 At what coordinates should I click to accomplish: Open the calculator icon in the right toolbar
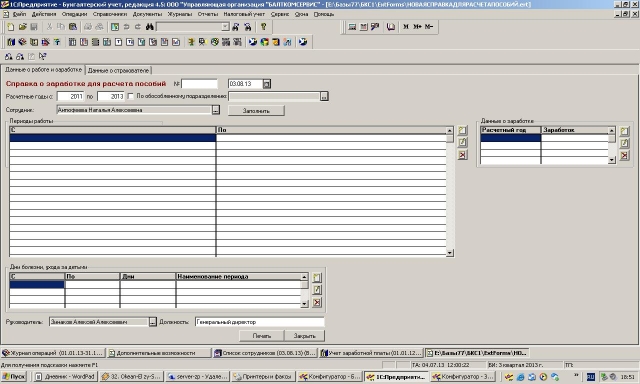click(x=352, y=27)
